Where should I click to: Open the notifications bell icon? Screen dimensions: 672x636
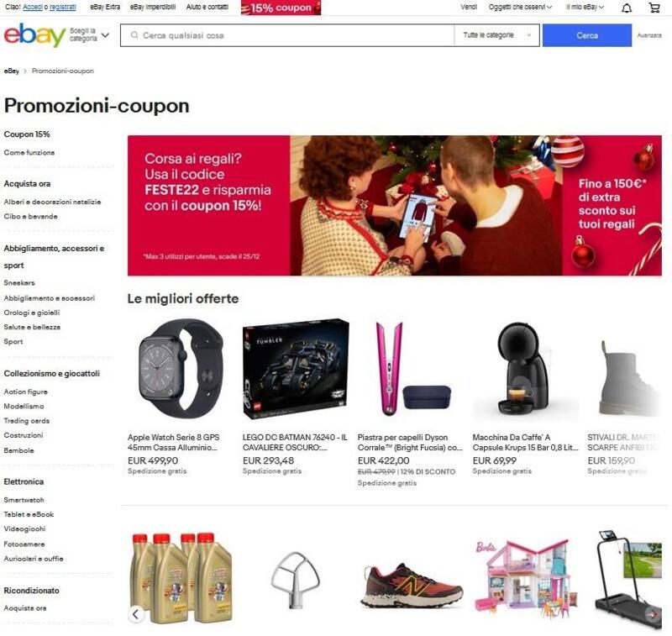click(627, 8)
